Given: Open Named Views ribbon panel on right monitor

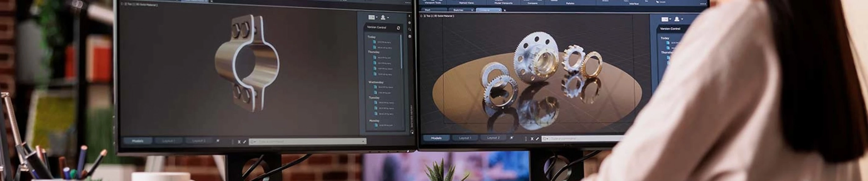Looking at the screenshot, I should [x=466, y=3].
